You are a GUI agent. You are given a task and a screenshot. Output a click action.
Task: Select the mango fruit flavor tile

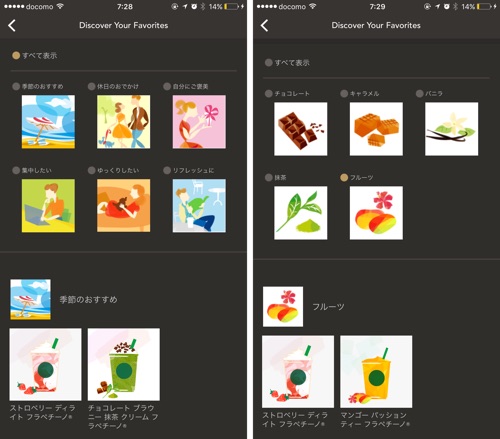[x=376, y=213]
